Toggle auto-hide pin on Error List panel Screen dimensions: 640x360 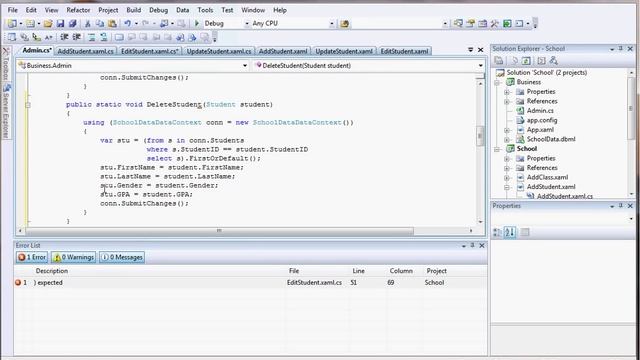click(473, 245)
